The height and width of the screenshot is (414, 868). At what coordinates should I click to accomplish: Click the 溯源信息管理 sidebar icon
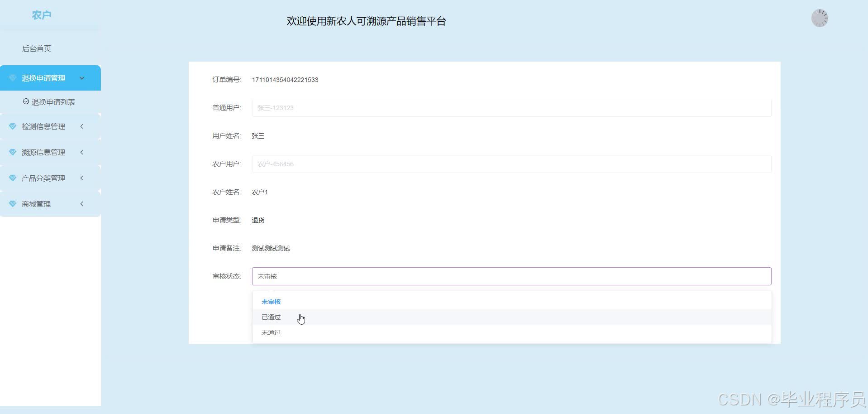(13, 152)
